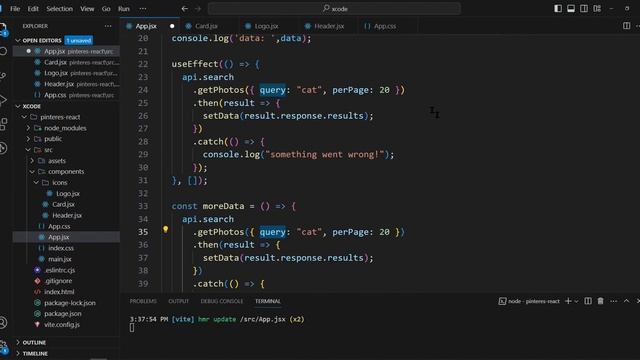
Task: Split the terminal panel
Action: (x=588, y=301)
